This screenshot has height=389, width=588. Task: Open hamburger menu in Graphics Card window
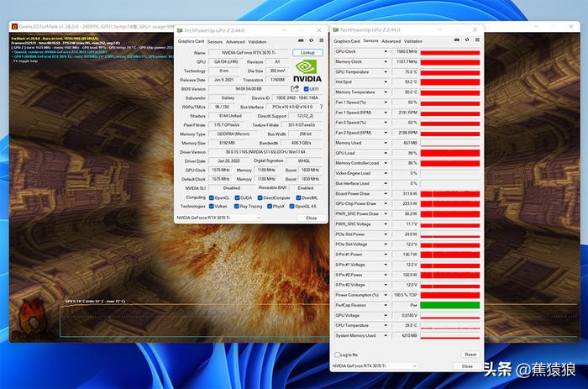click(319, 41)
